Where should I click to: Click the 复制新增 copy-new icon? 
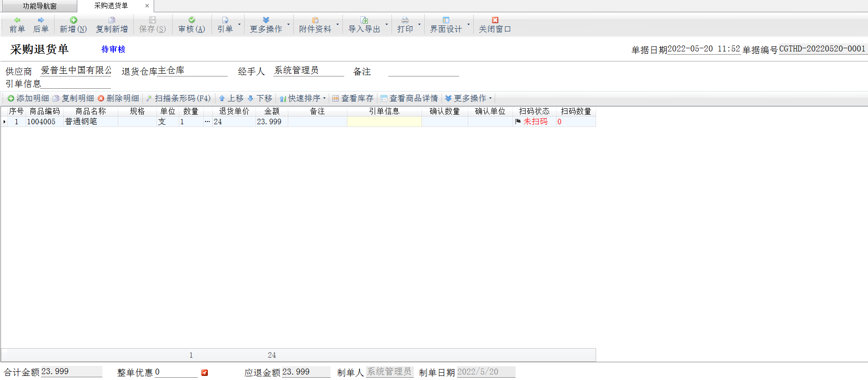[112, 20]
